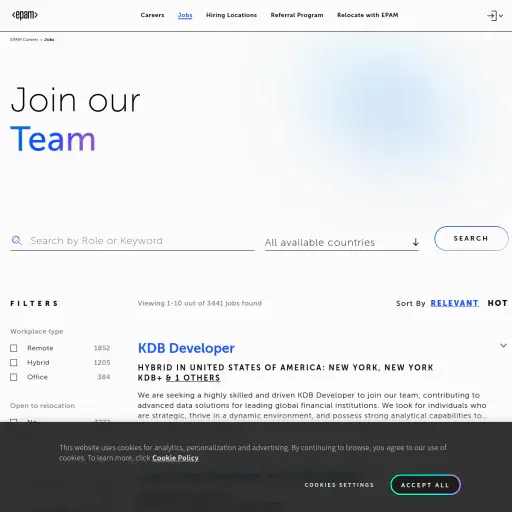Focus the Search by Role or Keyword field
The width and height of the screenshot is (512, 512).
[x=132, y=240]
